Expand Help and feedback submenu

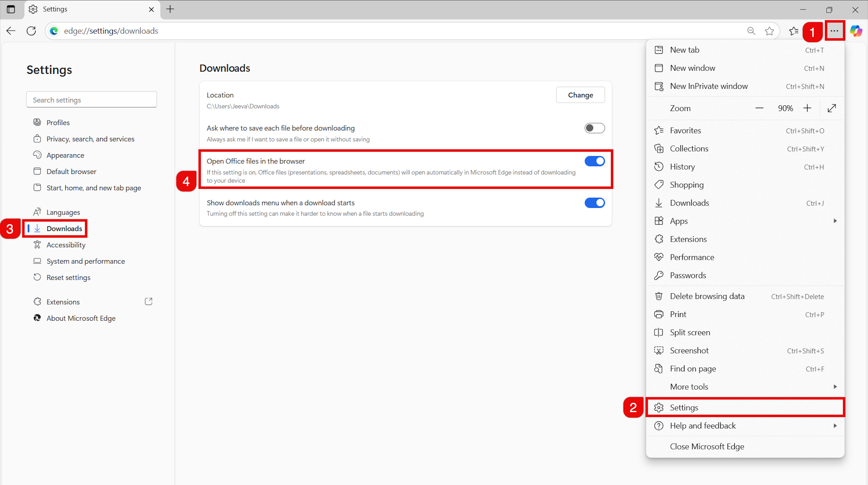click(x=835, y=425)
